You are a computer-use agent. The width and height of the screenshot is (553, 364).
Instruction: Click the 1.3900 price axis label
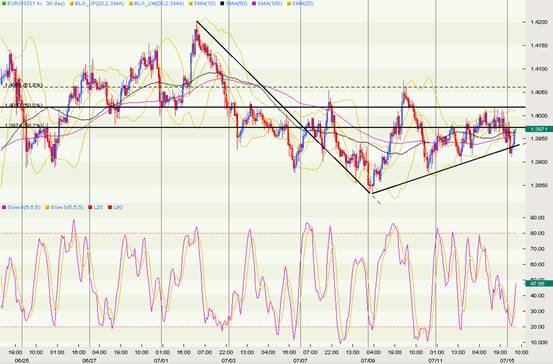[539, 162]
